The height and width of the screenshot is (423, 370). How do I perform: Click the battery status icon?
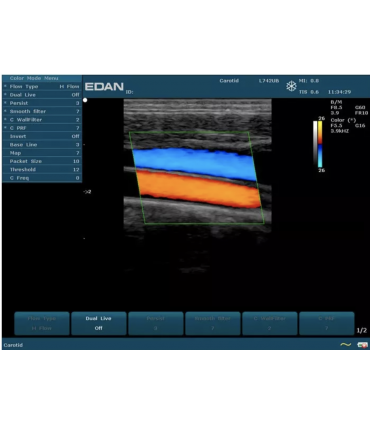click(x=362, y=345)
